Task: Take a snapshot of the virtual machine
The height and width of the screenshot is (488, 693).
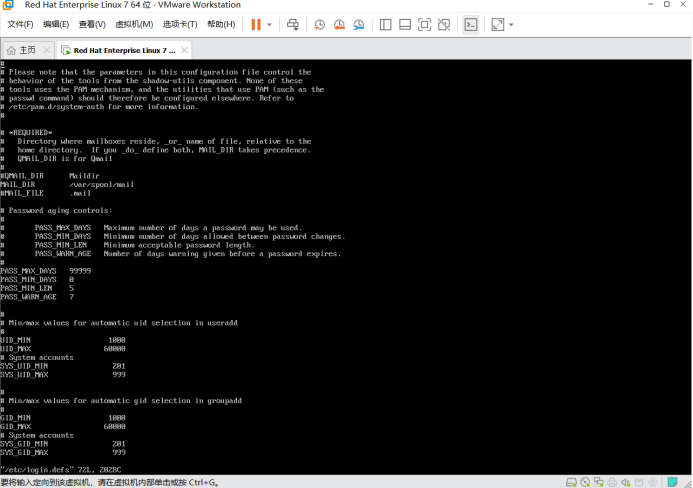Action: coord(319,25)
